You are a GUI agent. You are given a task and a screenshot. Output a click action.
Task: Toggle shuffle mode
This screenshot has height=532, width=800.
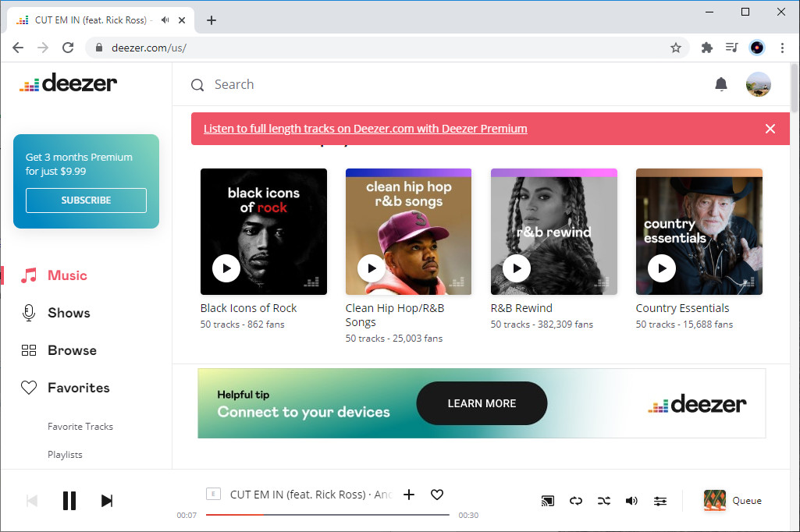[603, 501]
